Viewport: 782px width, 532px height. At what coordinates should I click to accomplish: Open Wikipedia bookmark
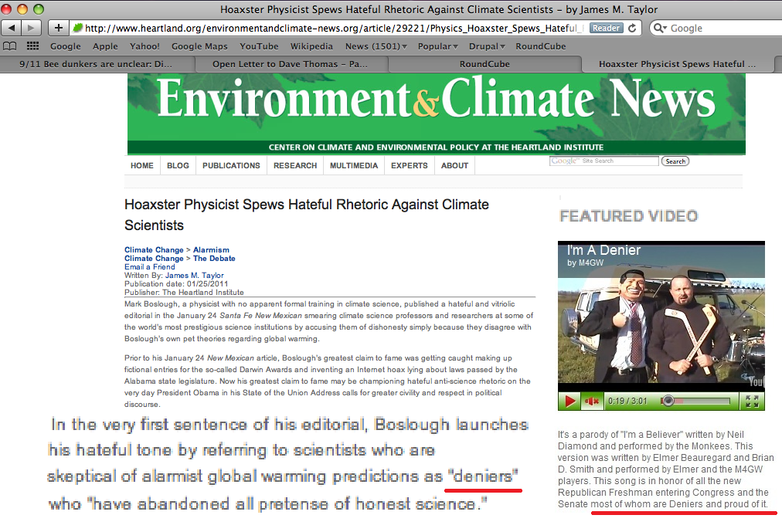click(311, 46)
